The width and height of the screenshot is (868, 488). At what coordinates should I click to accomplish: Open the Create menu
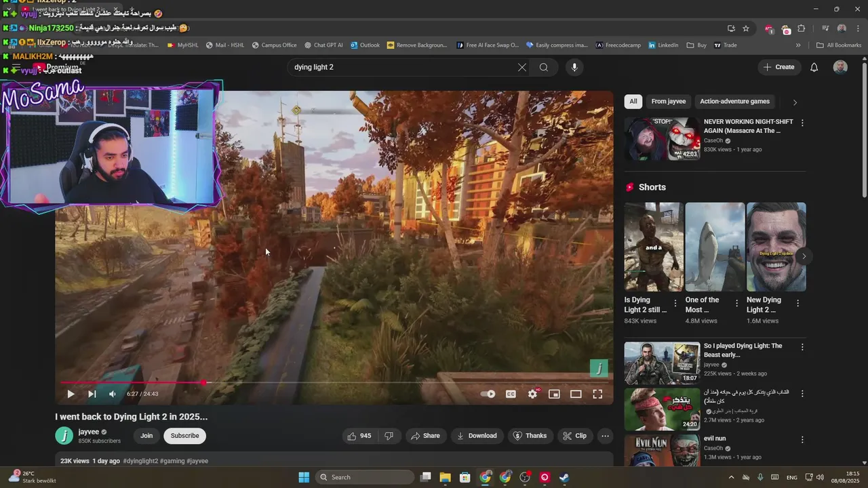pos(778,67)
